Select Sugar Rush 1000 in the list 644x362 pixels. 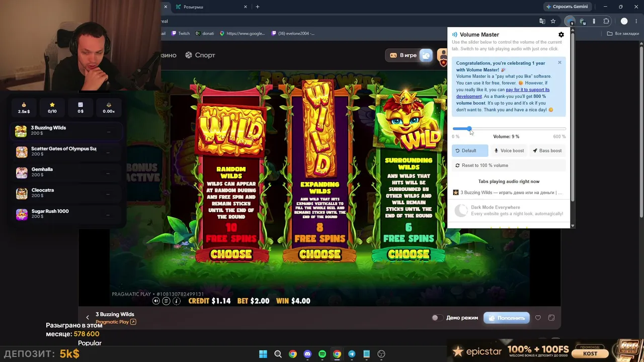tap(66, 214)
